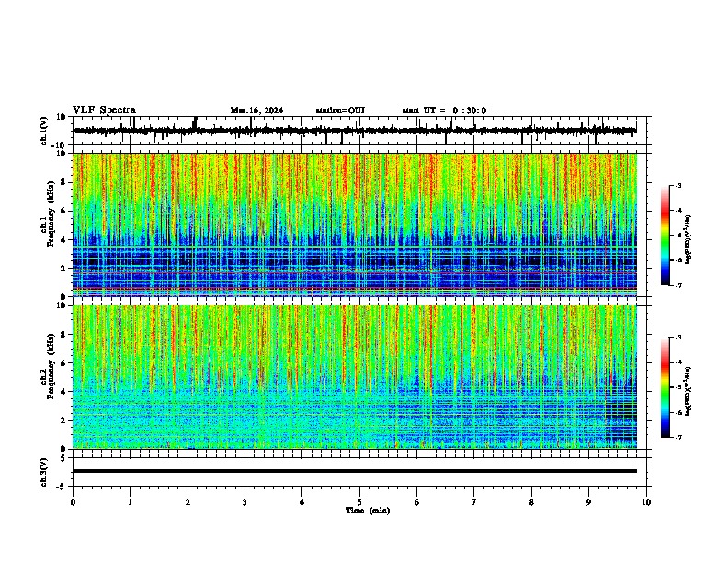Image resolution: width=728 pixels, height=563 pixels.
Task: Click the "ch.3(V)" axis label
Action: [44, 472]
